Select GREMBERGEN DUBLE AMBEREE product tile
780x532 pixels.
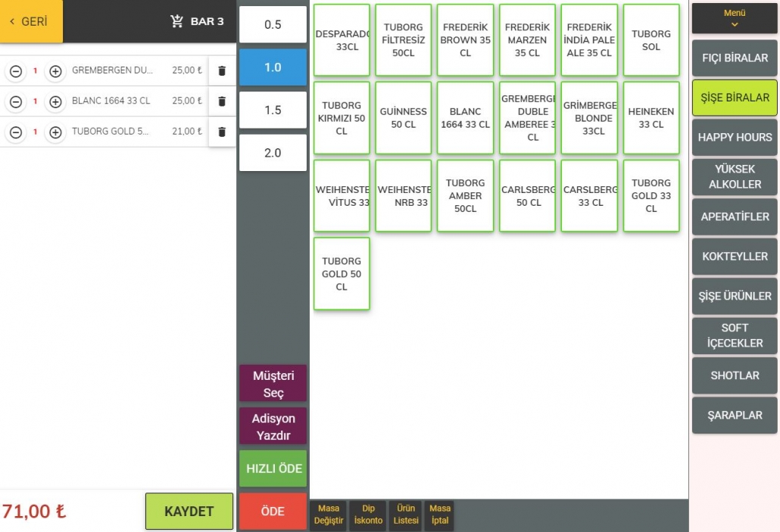coord(527,118)
